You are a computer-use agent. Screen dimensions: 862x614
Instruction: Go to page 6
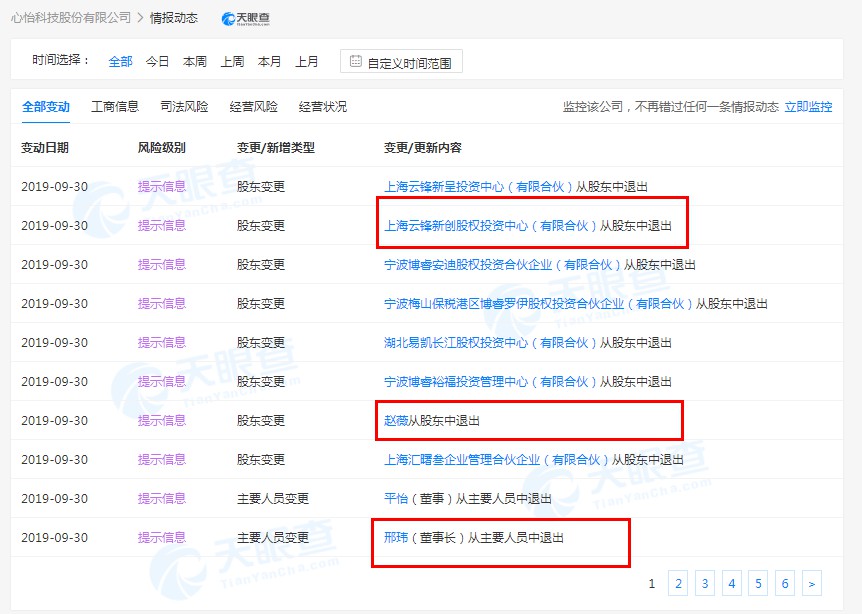(x=785, y=583)
